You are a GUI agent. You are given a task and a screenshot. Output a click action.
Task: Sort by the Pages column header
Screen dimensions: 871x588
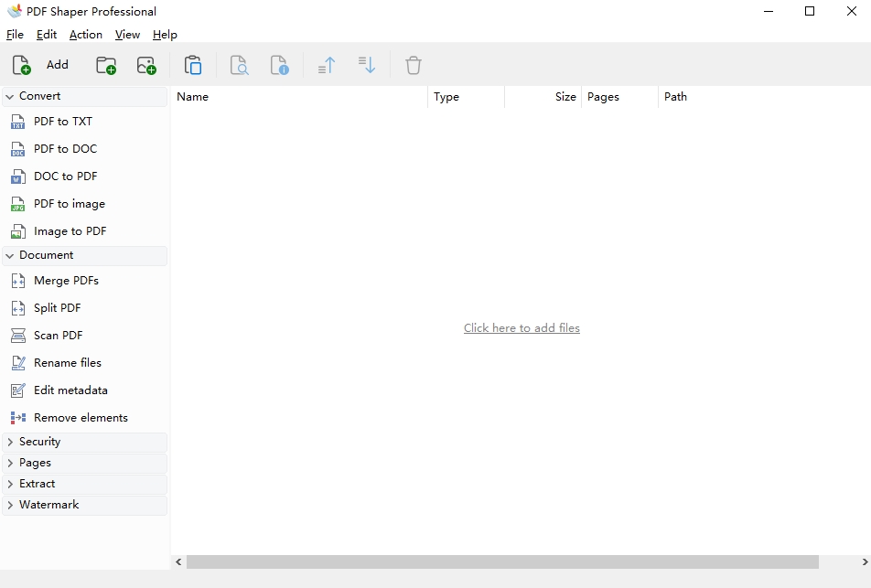tap(620, 97)
